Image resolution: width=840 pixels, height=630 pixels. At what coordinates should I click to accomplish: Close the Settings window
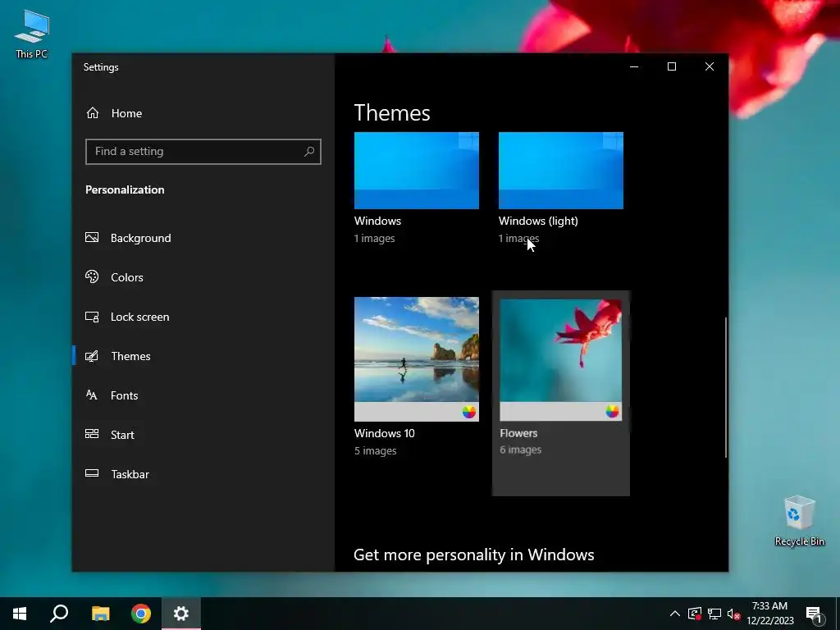(710, 66)
